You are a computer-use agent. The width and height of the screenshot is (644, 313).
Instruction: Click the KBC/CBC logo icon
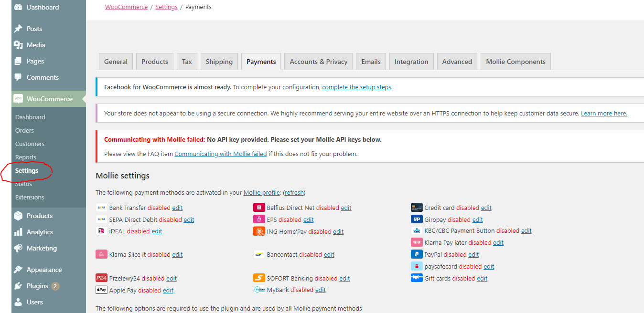click(417, 230)
